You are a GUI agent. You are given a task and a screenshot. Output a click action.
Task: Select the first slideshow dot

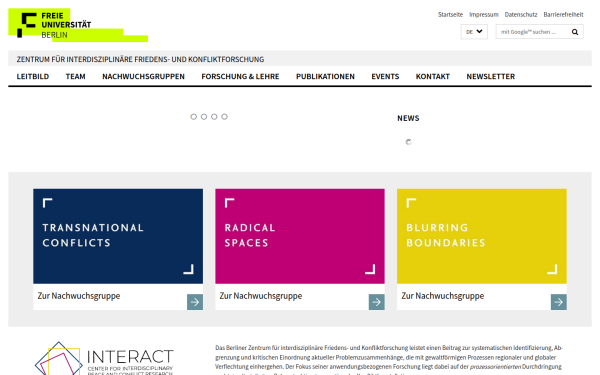194,117
